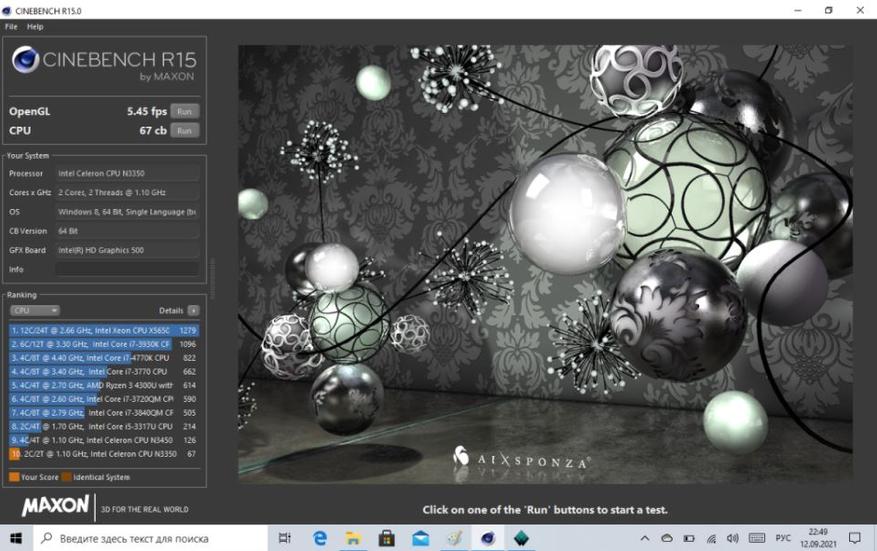Open the File menu

[x=11, y=26]
